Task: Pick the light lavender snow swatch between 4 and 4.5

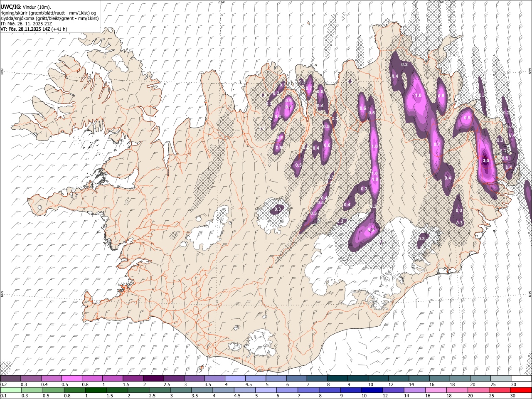Action: click(235, 378)
